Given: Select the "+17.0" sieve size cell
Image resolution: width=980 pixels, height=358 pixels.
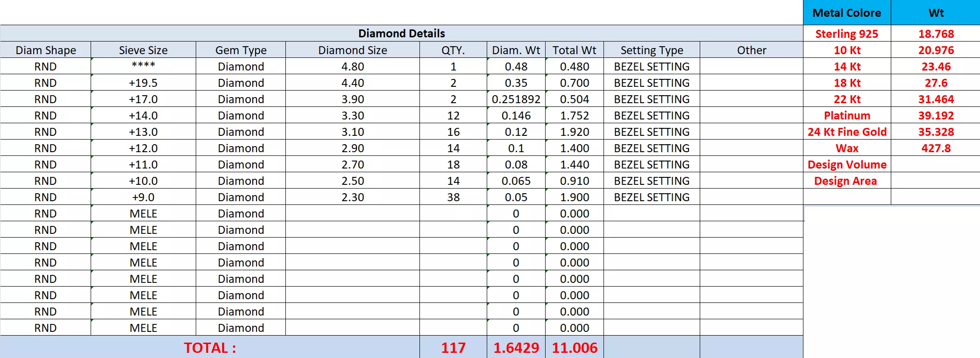Looking at the screenshot, I should coord(143,99).
